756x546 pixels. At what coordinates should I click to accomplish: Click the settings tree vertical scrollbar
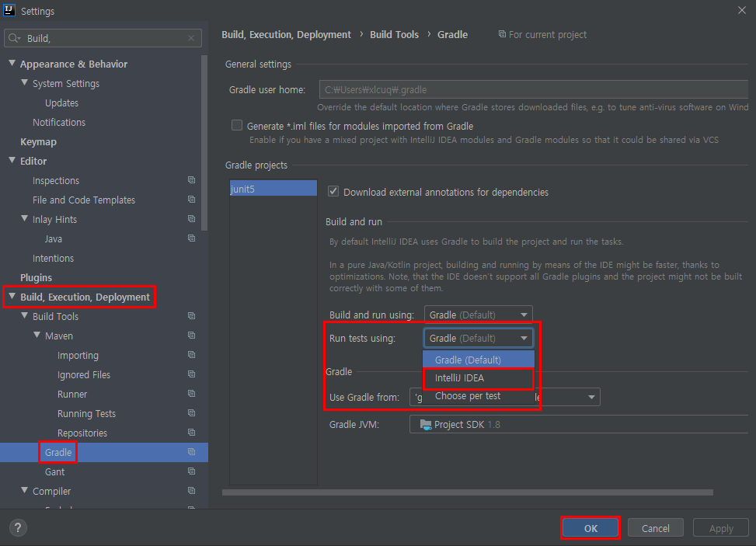pyautogui.click(x=204, y=143)
